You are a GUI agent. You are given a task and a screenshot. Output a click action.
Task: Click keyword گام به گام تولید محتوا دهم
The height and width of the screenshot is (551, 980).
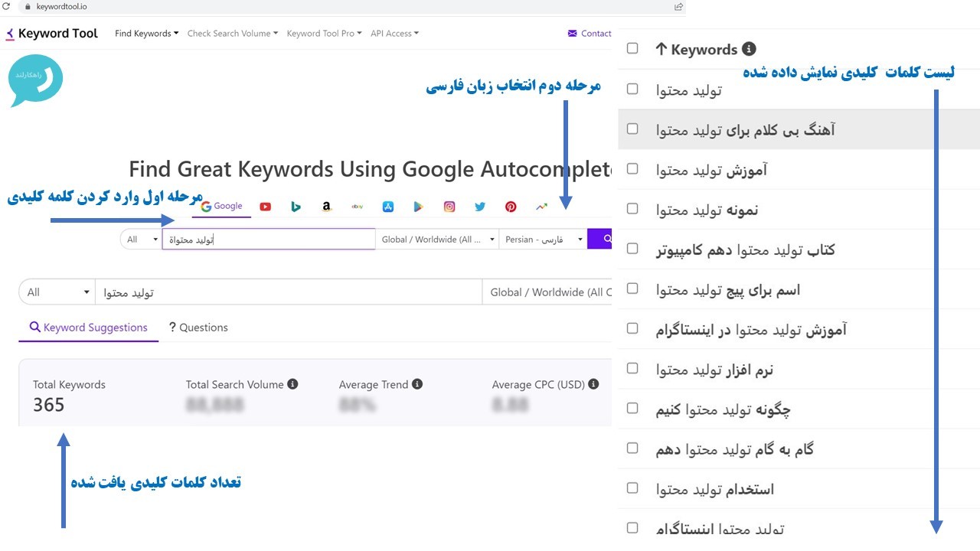734,449
